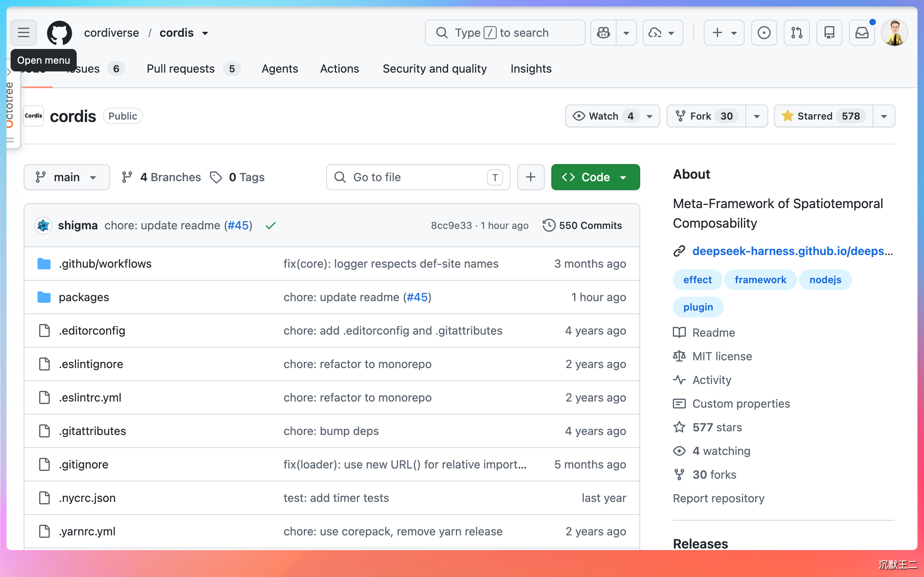Image resolution: width=924 pixels, height=577 pixels.
Task: Click the .editorconfig file icon
Action: pos(44,331)
